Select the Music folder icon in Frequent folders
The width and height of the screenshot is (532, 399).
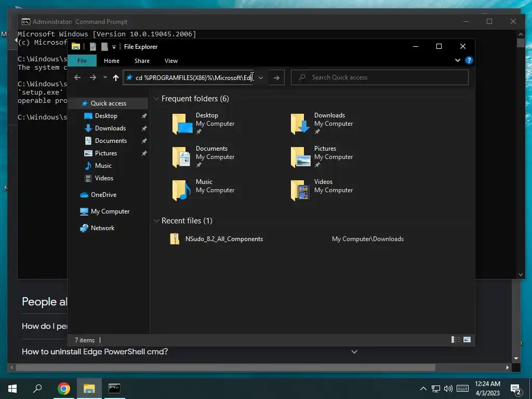181,190
